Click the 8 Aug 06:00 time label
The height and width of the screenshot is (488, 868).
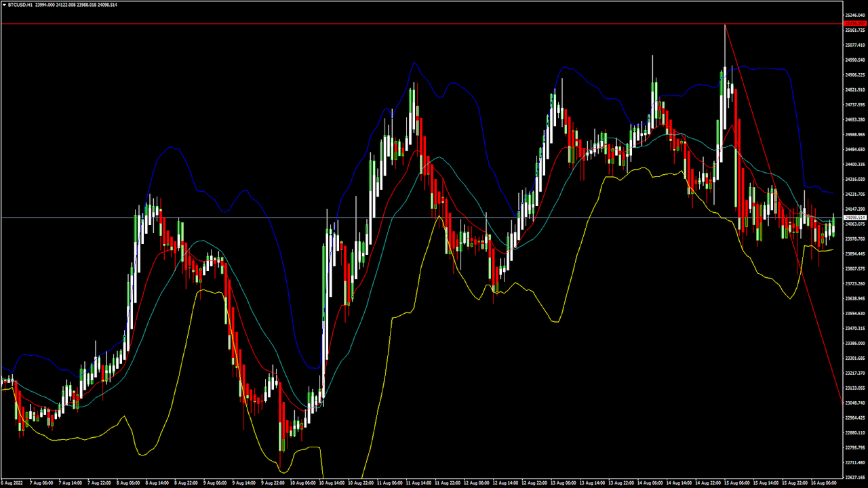point(129,483)
